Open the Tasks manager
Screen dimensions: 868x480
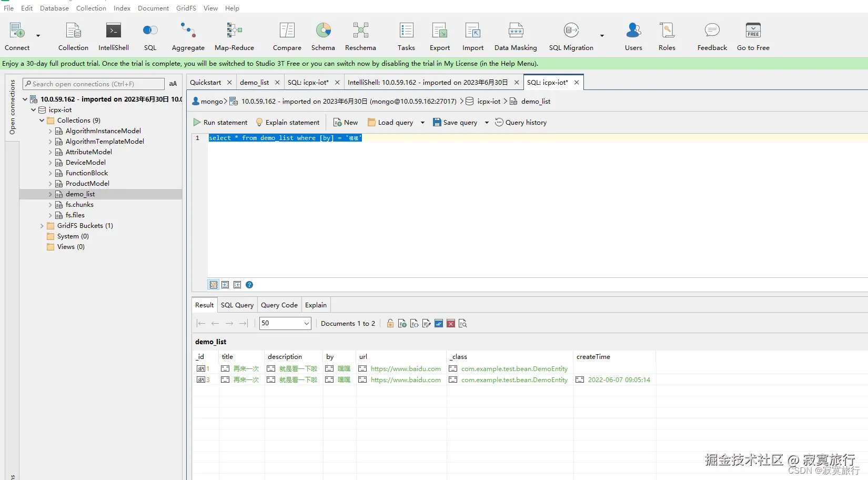coord(406,36)
